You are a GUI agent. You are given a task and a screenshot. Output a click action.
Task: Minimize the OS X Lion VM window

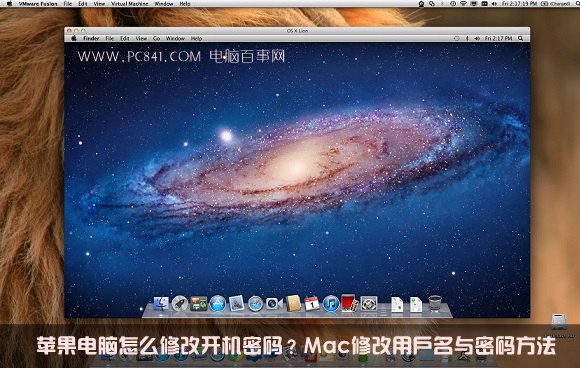(76, 31)
